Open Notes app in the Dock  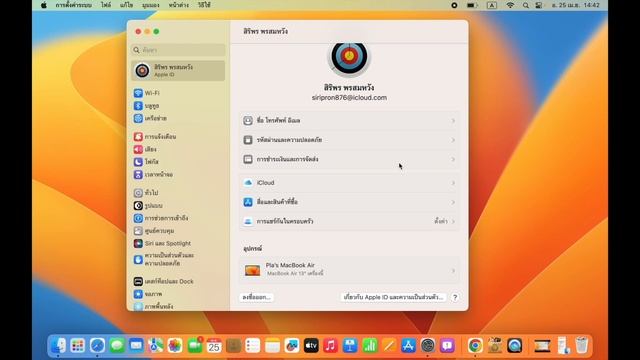272,346
